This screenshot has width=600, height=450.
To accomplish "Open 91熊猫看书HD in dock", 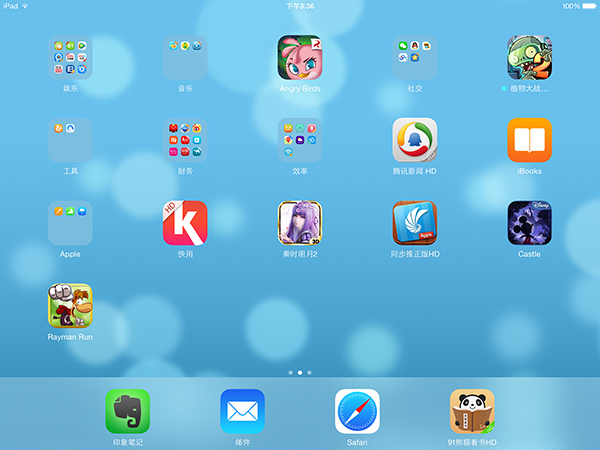I will [472, 411].
